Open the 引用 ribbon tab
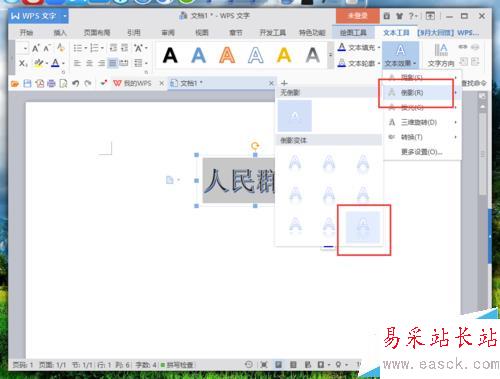The image size is (500, 379). (134, 32)
